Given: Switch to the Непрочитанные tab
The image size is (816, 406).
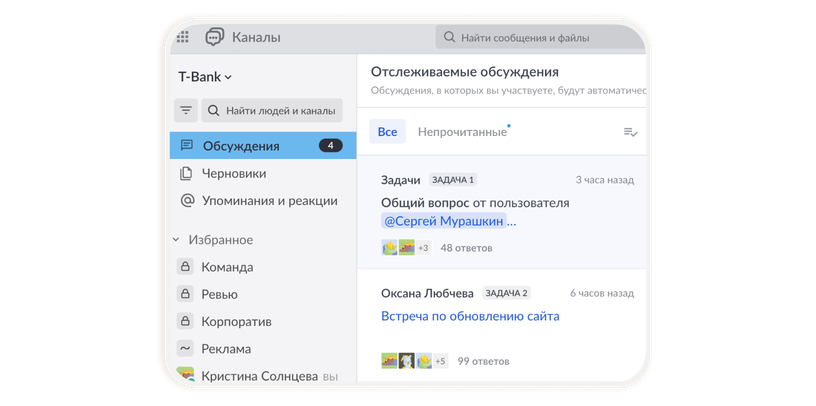Looking at the screenshot, I should click(x=463, y=132).
